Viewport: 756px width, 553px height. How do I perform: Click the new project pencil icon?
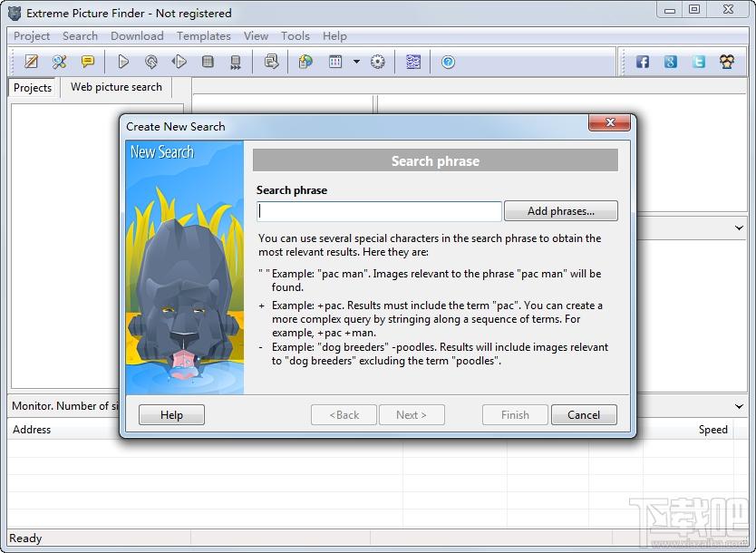(32, 62)
